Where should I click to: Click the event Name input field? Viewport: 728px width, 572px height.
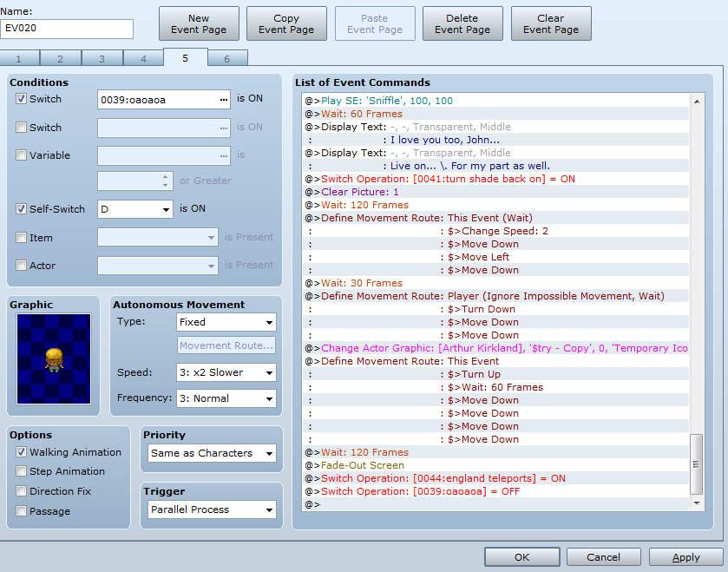[68, 29]
